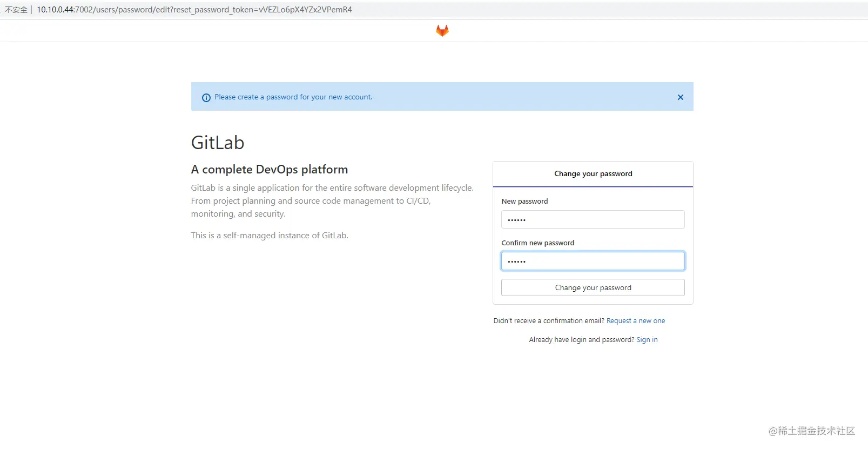
Task: Focus the New password field
Action: tap(593, 219)
